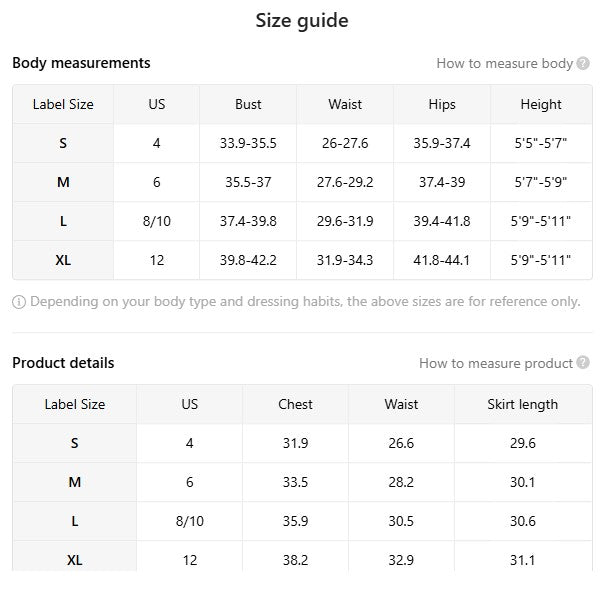Screen dimensions: 605x592
Task: Click the Bust column header
Action: [x=248, y=104]
